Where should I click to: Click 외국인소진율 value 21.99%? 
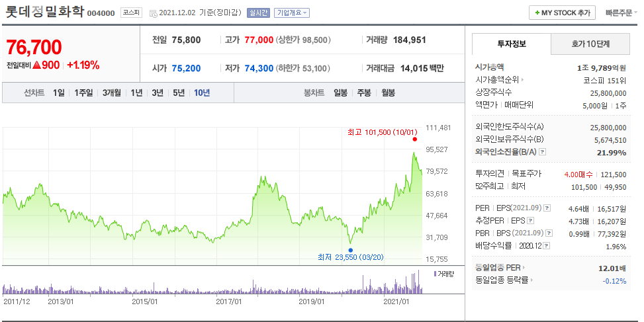(612, 153)
